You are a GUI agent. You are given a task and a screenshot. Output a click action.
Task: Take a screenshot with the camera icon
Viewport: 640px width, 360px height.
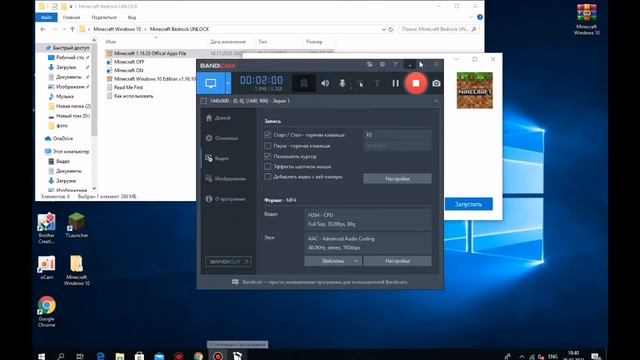436,83
